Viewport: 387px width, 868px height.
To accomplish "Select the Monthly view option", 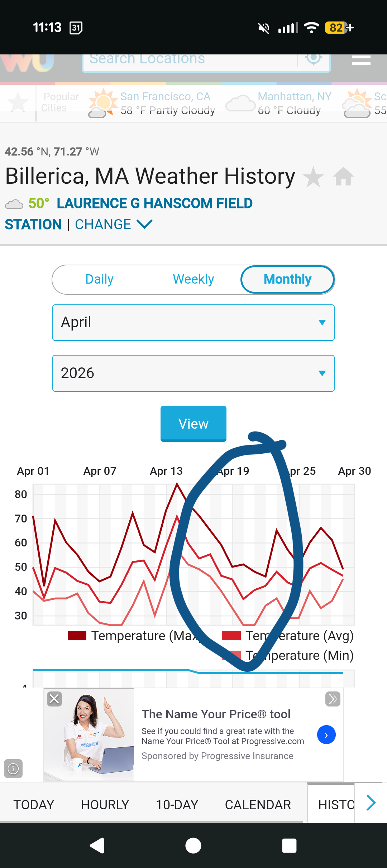I will click(x=287, y=279).
